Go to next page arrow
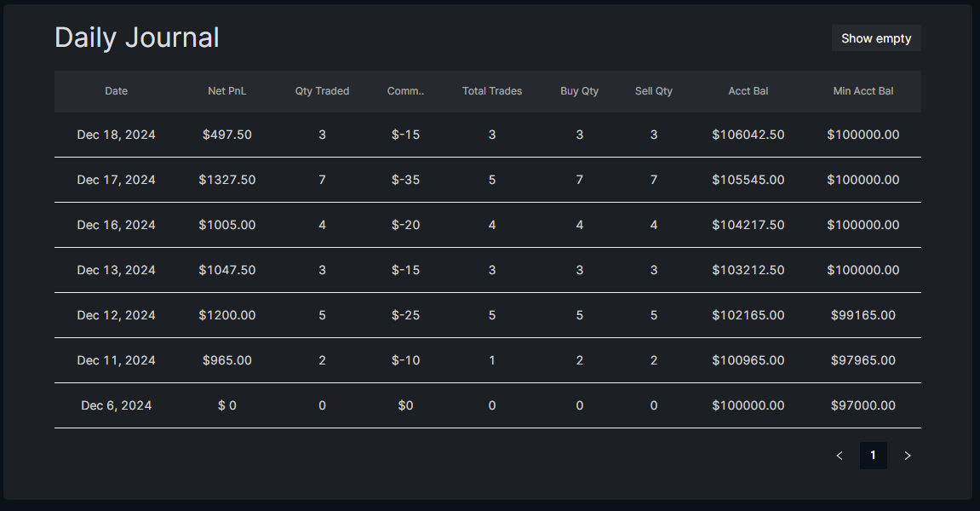Viewport: 980px width, 511px height. 908,456
